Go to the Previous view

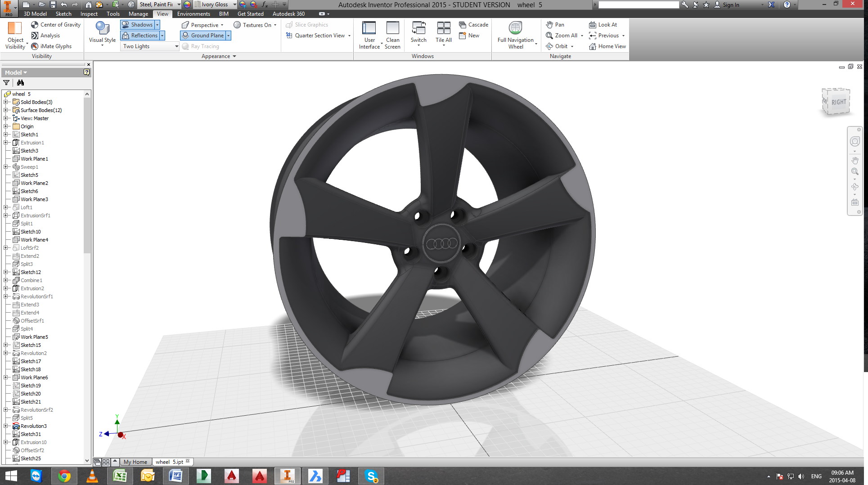point(604,36)
